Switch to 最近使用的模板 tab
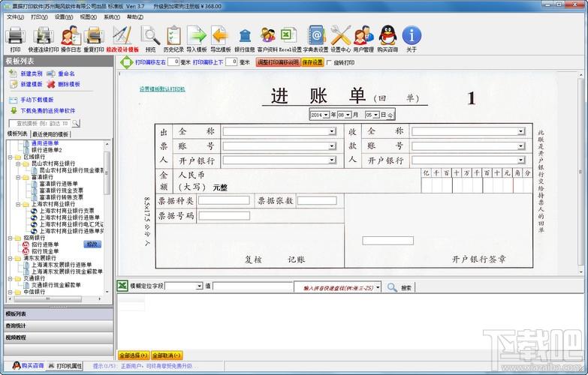This screenshot has width=588, height=375. pyautogui.click(x=50, y=133)
